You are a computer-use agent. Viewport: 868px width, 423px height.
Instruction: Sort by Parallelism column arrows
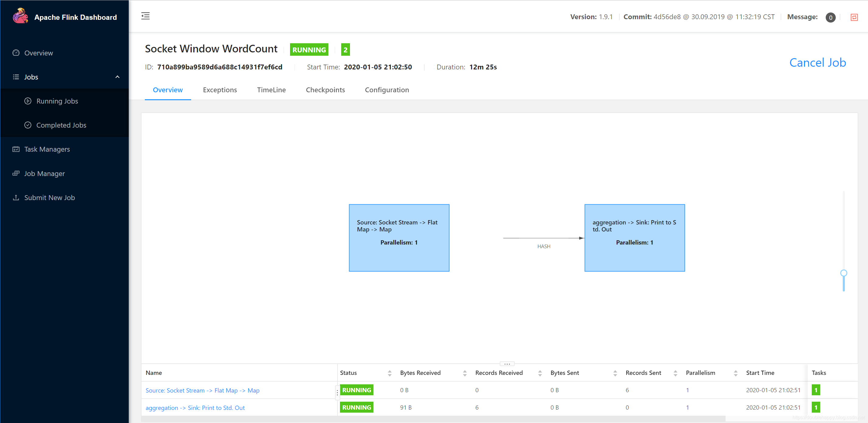736,373
